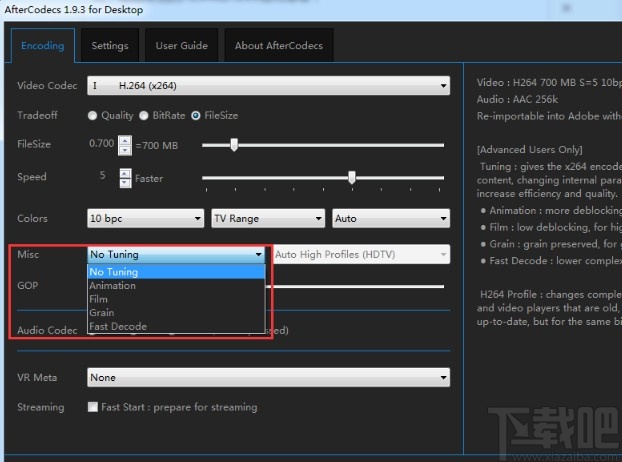Open the Video Codec dropdown

click(x=268, y=86)
